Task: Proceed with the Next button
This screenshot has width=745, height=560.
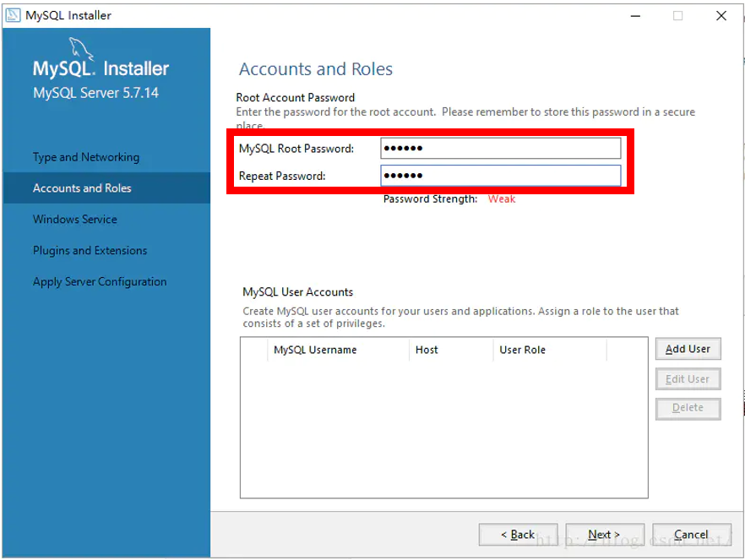Action: point(605,535)
